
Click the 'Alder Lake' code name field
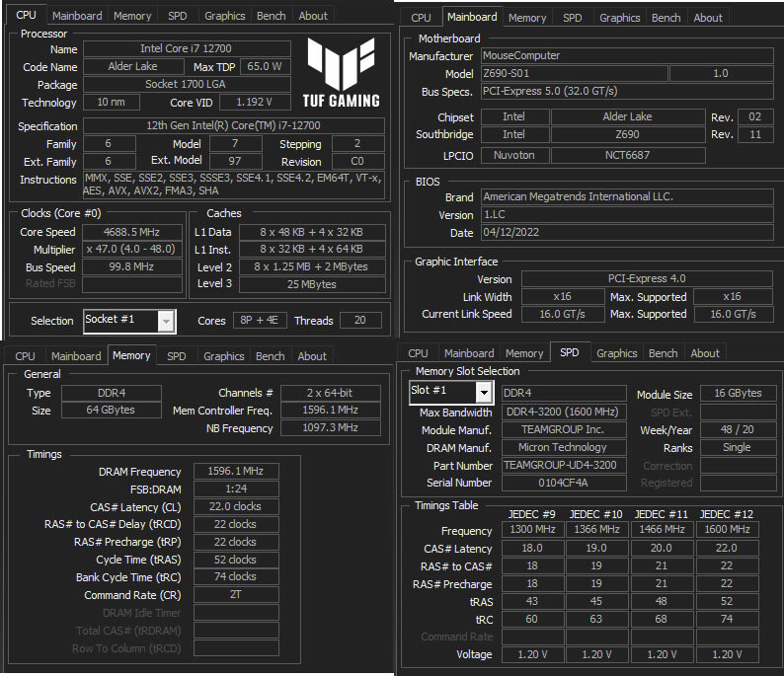pos(133,66)
